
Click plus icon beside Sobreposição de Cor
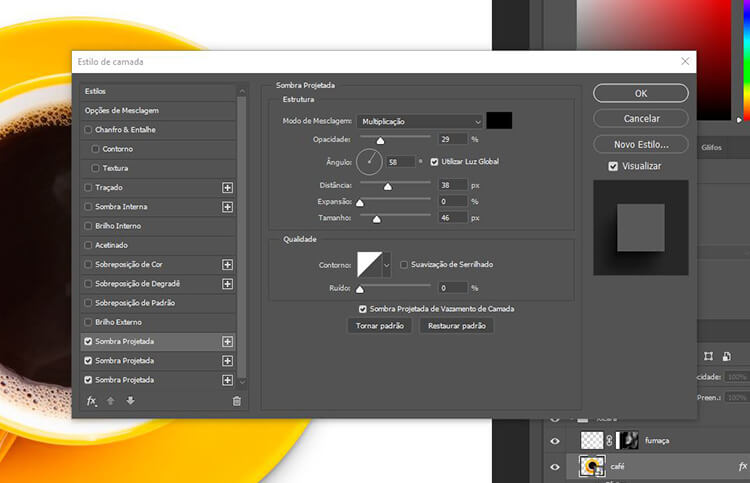pos(228,264)
